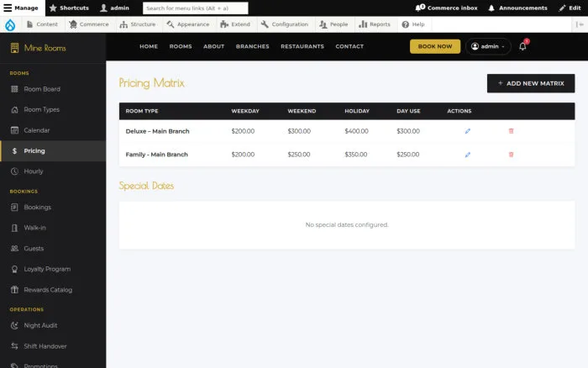Open Bookings in sidebar

[53, 207]
